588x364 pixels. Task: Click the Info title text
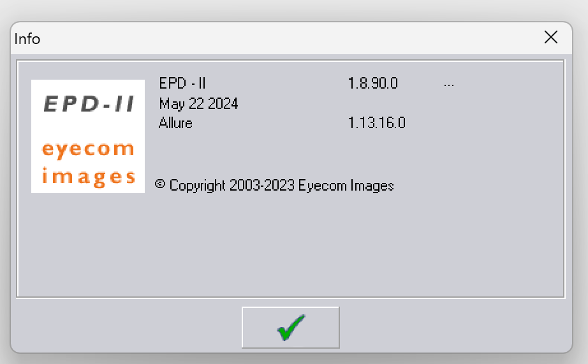click(27, 39)
